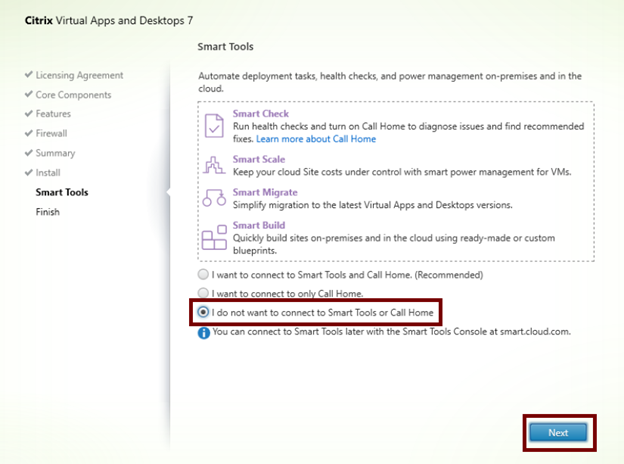Click the 'Automate deployment tasks' description text
The height and width of the screenshot is (464, 624).
(390, 82)
